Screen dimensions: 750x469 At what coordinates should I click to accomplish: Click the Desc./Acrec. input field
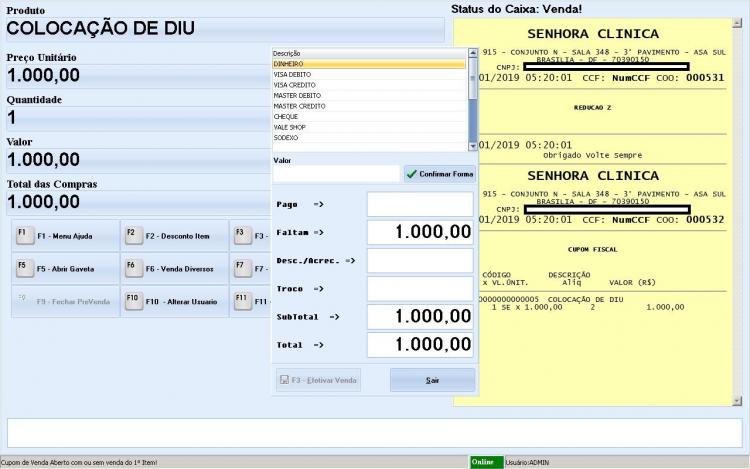(420, 261)
